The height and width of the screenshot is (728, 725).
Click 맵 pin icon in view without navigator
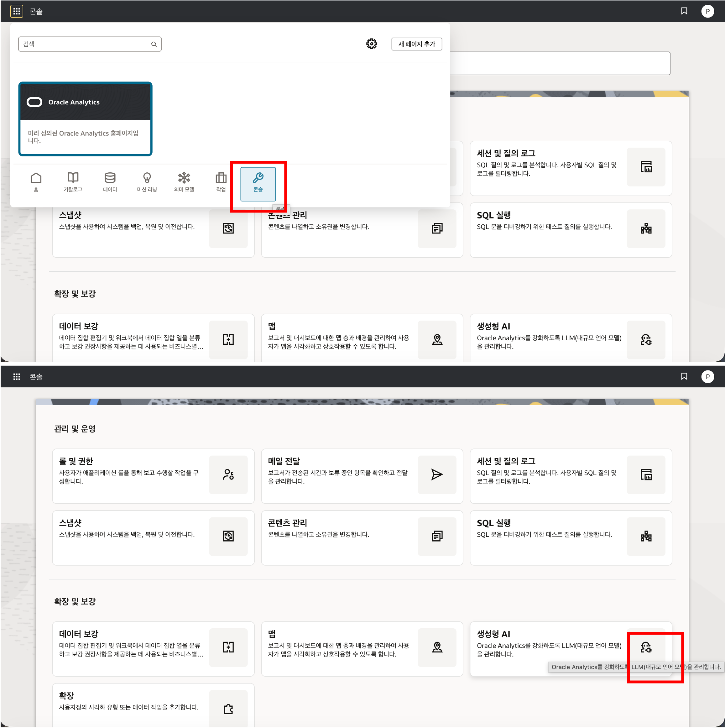437,647
